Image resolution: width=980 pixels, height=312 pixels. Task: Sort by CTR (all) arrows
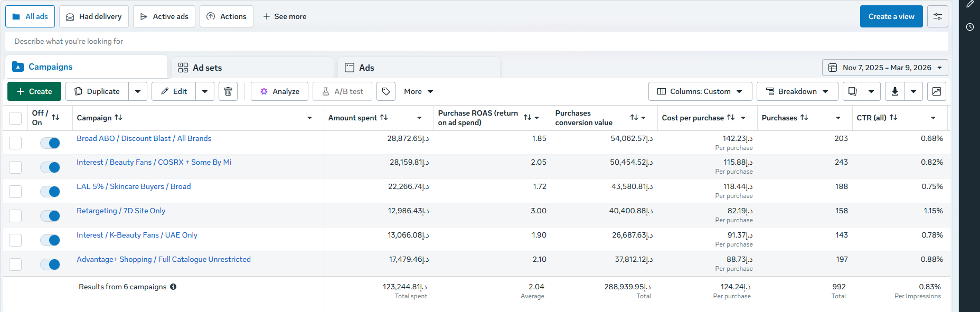[x=893, y=117]
